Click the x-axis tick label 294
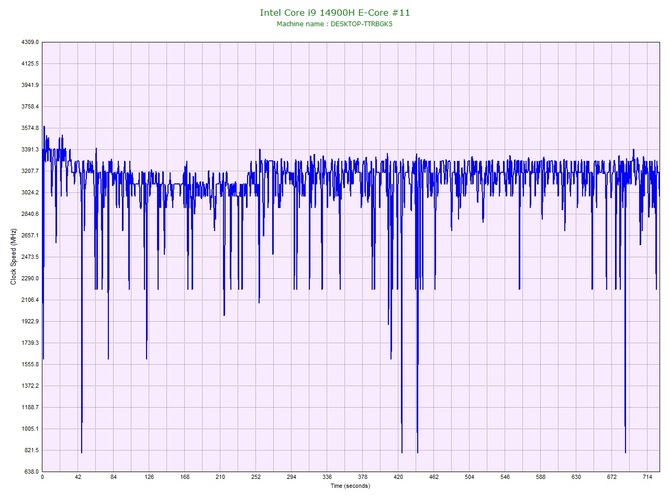Image resolution: width=670 pixels, height=503 pixels. coord(291,477)
